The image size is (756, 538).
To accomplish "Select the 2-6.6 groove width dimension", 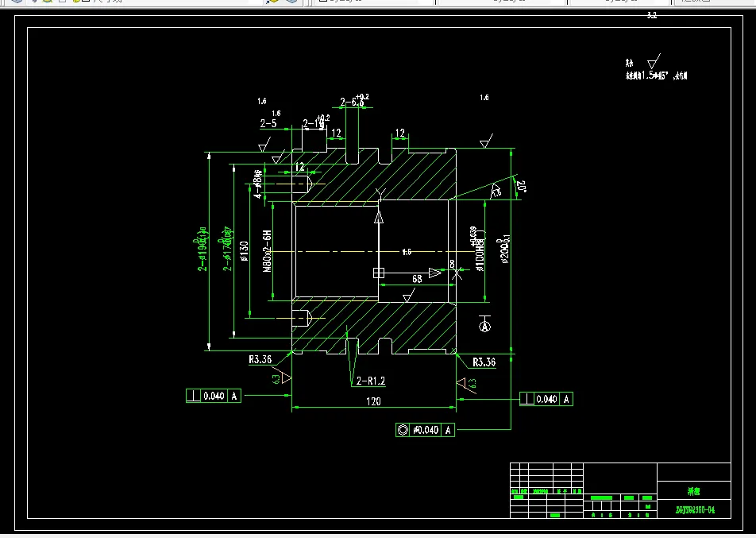I will pos(354,101).
